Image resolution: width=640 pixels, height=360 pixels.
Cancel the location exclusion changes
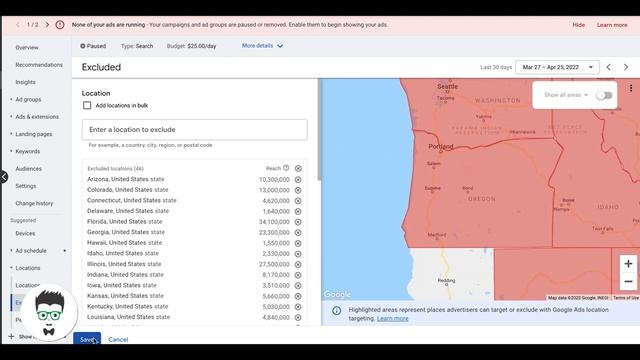[118, 340]
